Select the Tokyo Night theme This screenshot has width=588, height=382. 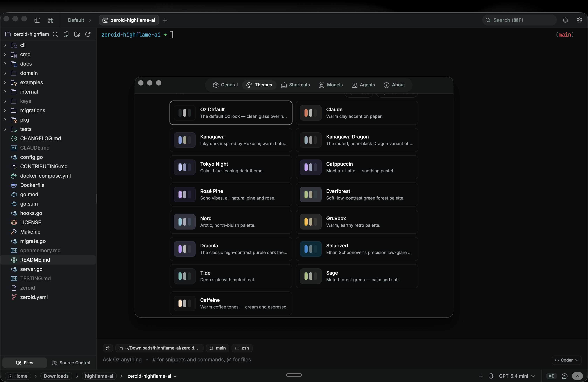[231, 167]
